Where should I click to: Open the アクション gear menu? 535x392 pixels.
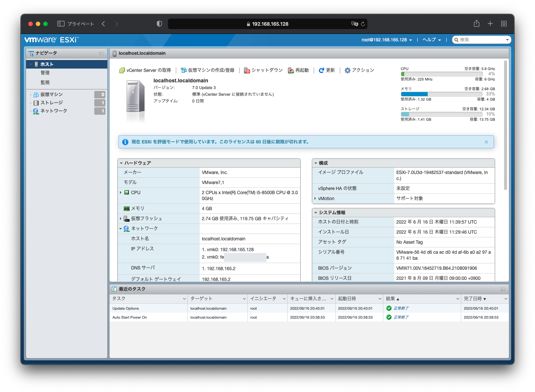point(348,70)
